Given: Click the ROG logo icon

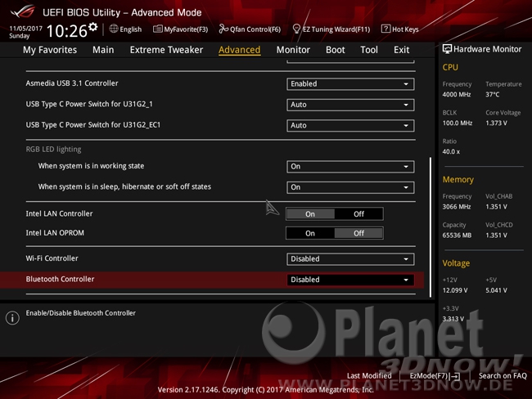Looking at the screenshot, I should click(22, 11).
